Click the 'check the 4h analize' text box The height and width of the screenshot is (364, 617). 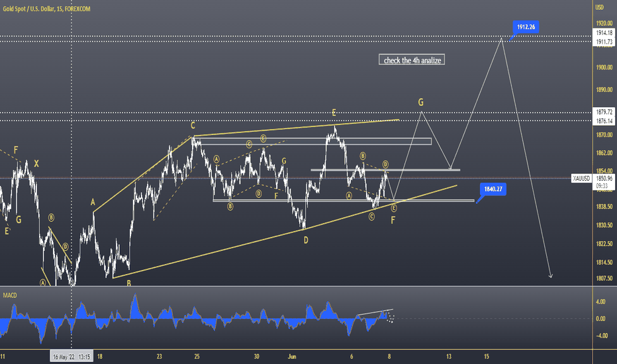pos(412,60)
